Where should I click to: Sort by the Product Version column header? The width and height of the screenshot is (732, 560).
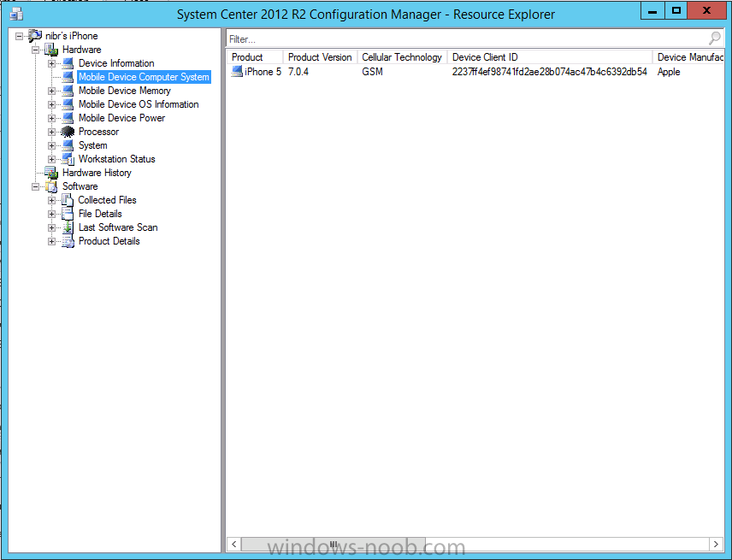click(x=320, y=57)
